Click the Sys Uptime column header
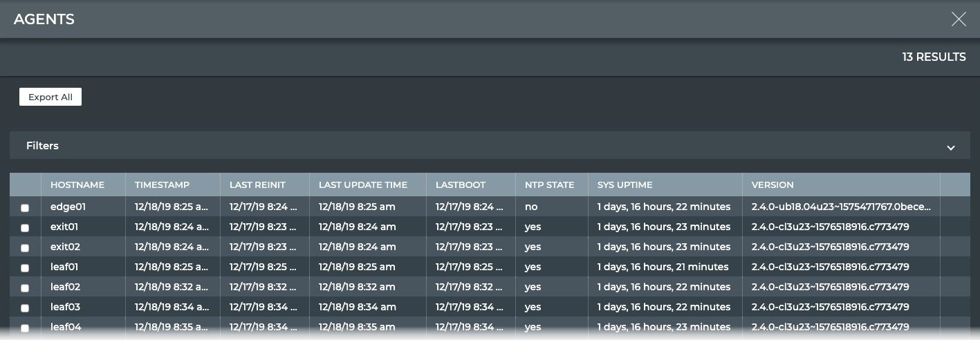Image resolution: width=980 pixels, height=340 pixels. (x=625, y=185)
